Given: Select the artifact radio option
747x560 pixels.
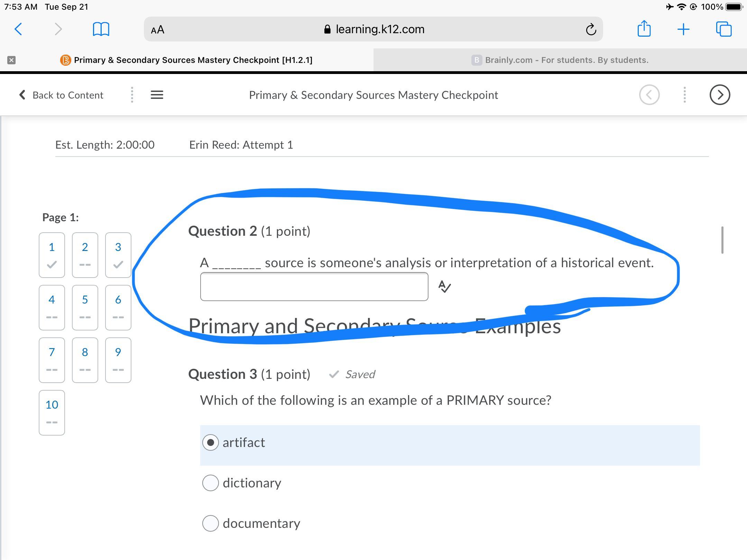Looking at the screenshot, I should click(211, 442).
